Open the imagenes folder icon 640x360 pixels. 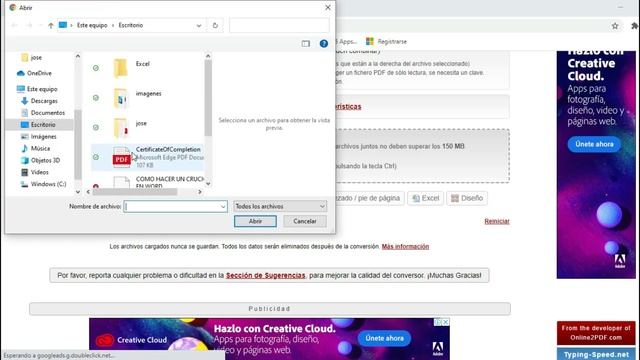pyautogui.click(x=120, y=98)
